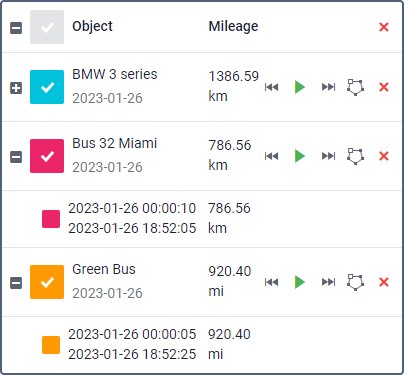Create geofence from BMW 3 series track
404x375 pixels.
(x=355, y=87)
